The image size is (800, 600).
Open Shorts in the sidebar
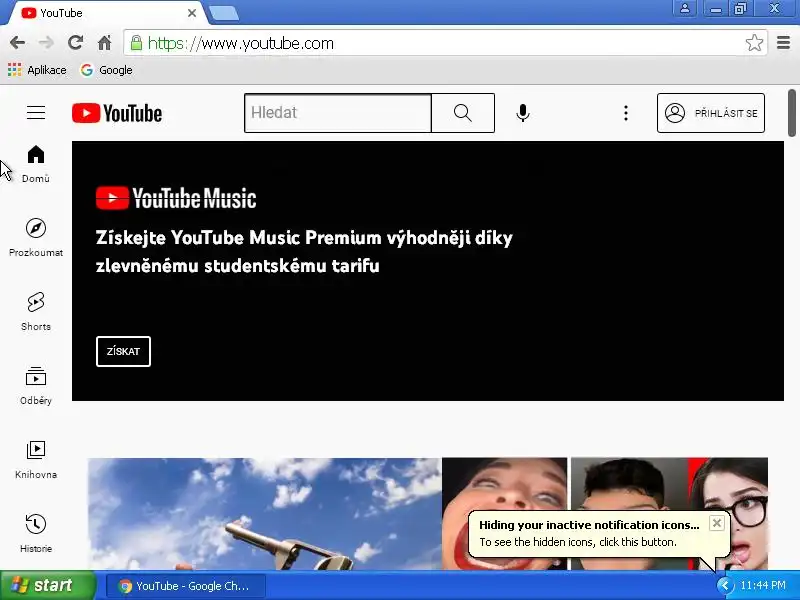coord(36,311)
